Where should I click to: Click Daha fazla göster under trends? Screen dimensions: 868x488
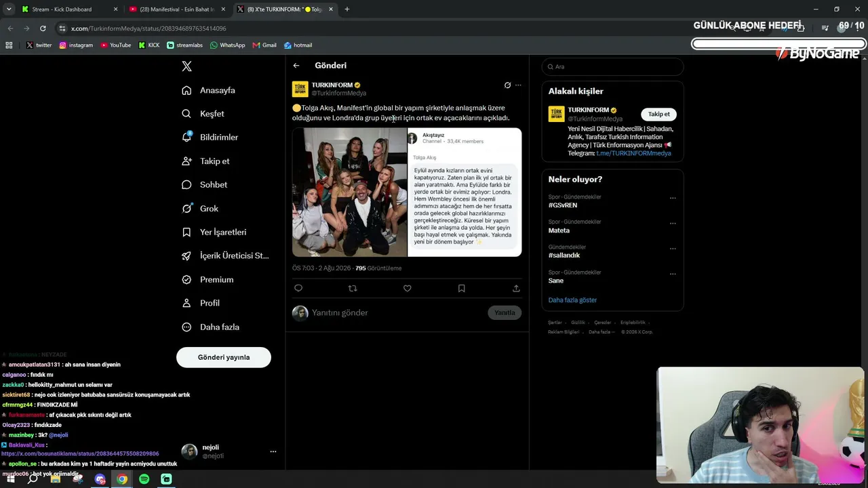(x=572, y=300)
